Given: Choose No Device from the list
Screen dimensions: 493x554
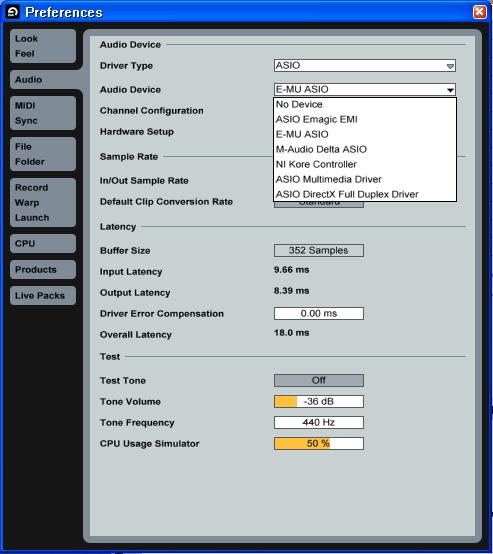Looking at the screenshot, I should [x=365, y=105].
